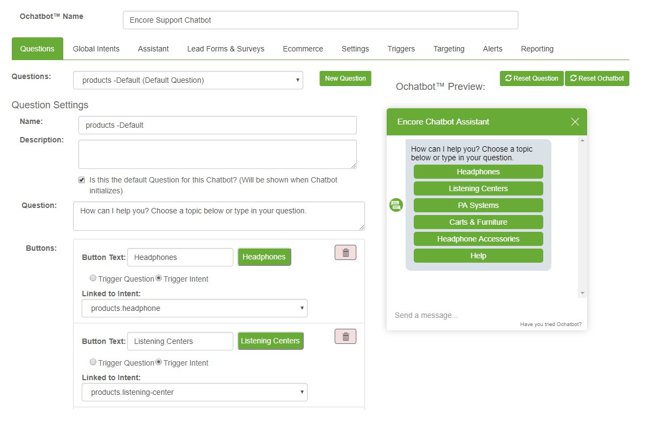
Task: Click the Headphones button in chat preview
Action: coord(478,172)
